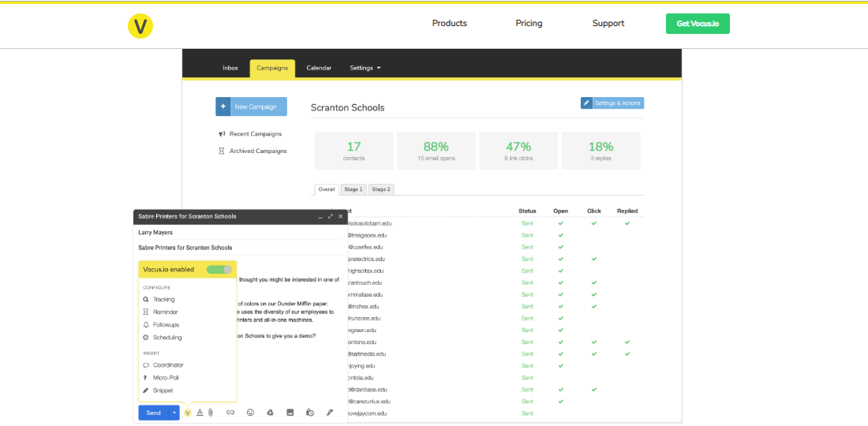
Task: Send the email with the Send button
Action: click(153, 413)
